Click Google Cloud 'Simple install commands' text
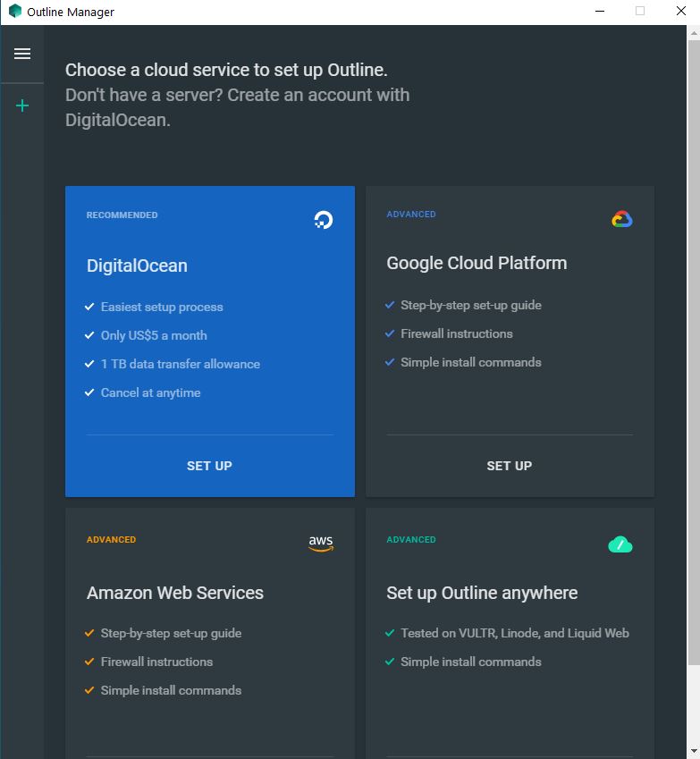 pos(471,363)
